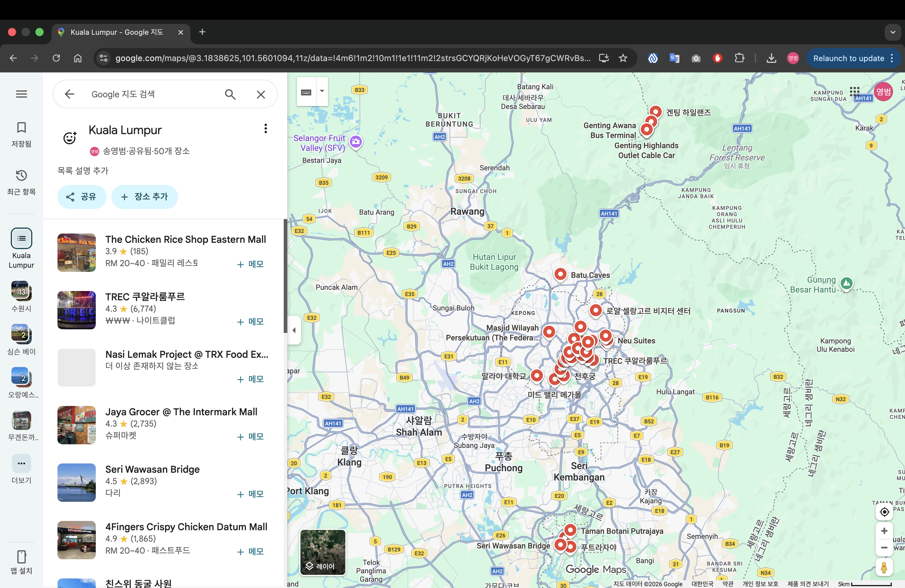Open the Kuala Lumpur list three-dot menu

click(265, 128)
